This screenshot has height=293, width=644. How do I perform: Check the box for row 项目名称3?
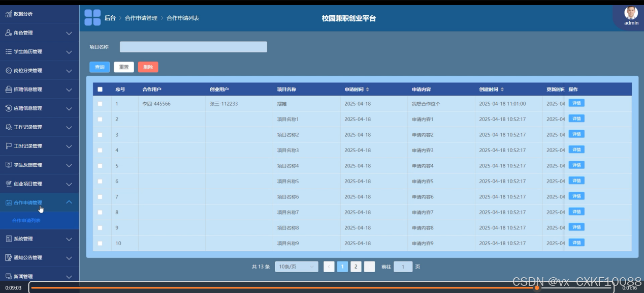coord(100,151)
